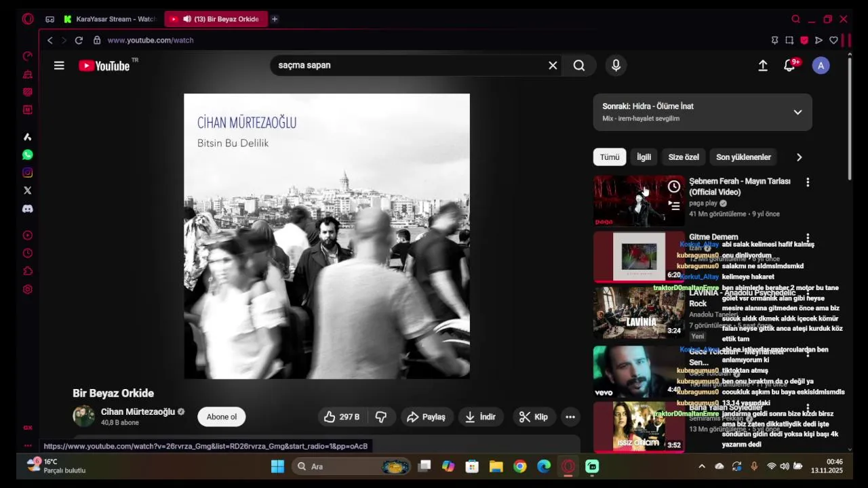Show hidden system tray icons chevron
This screenshot has width=868, height=488.
pos(702,466)
